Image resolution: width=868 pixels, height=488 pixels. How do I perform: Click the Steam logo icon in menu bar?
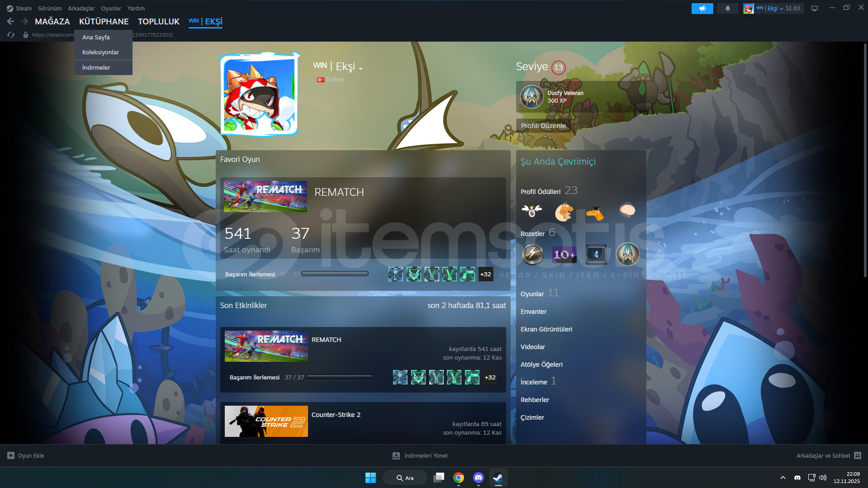(10, 8)
